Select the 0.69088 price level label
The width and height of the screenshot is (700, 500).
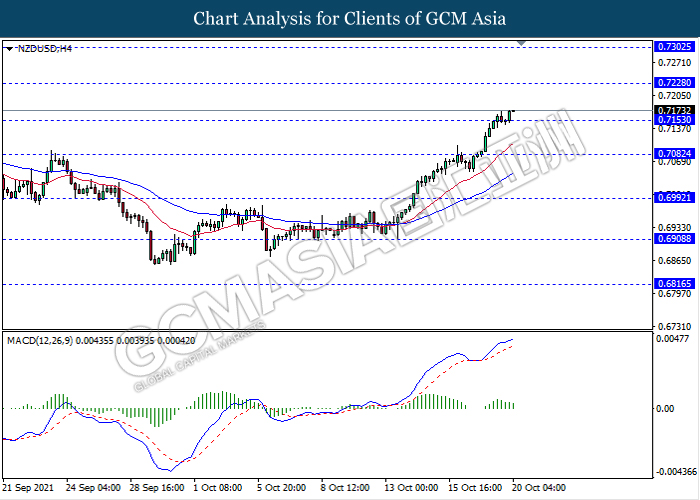(x=674, y=239)
